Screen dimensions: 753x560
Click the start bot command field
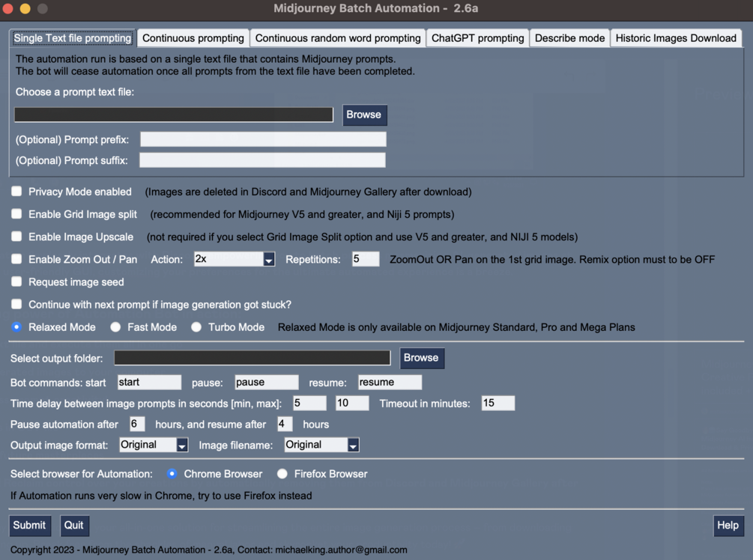coord(149,382)
